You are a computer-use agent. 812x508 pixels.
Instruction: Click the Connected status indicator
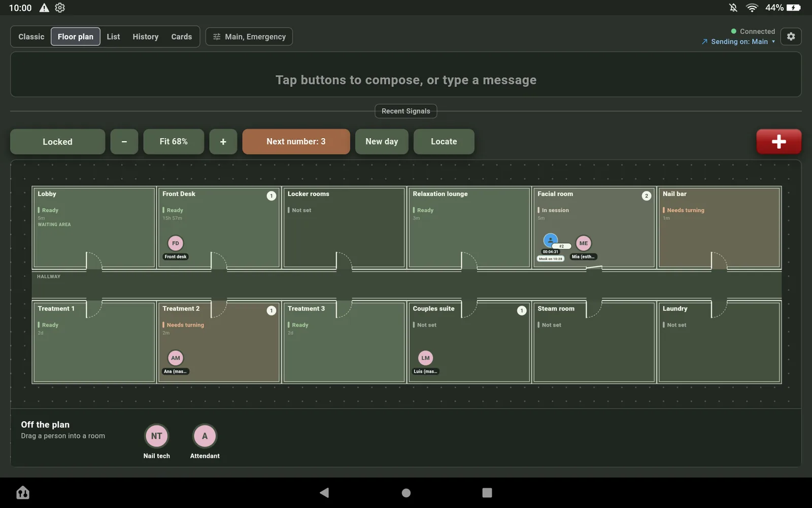753,31
